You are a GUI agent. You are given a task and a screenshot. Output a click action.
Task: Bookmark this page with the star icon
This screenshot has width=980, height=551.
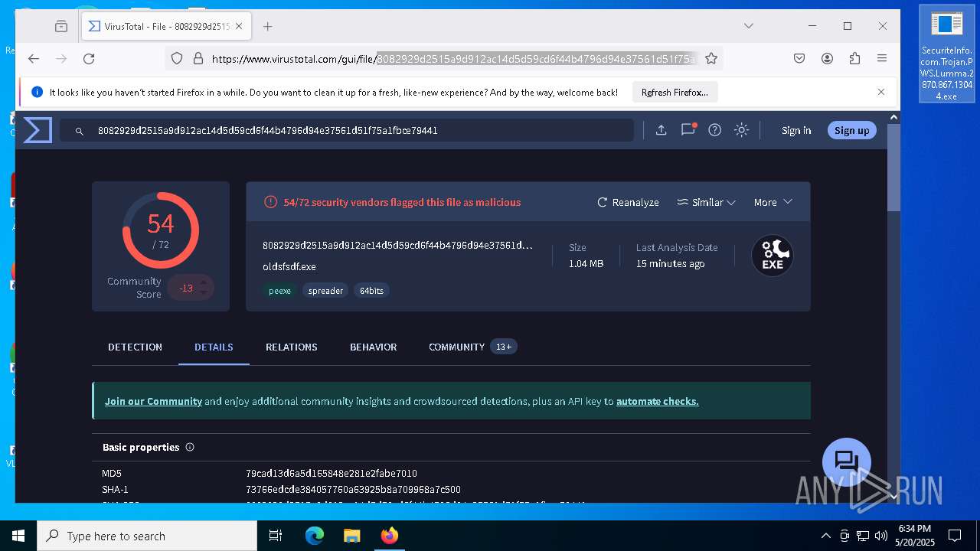click(x=710, y=59)
